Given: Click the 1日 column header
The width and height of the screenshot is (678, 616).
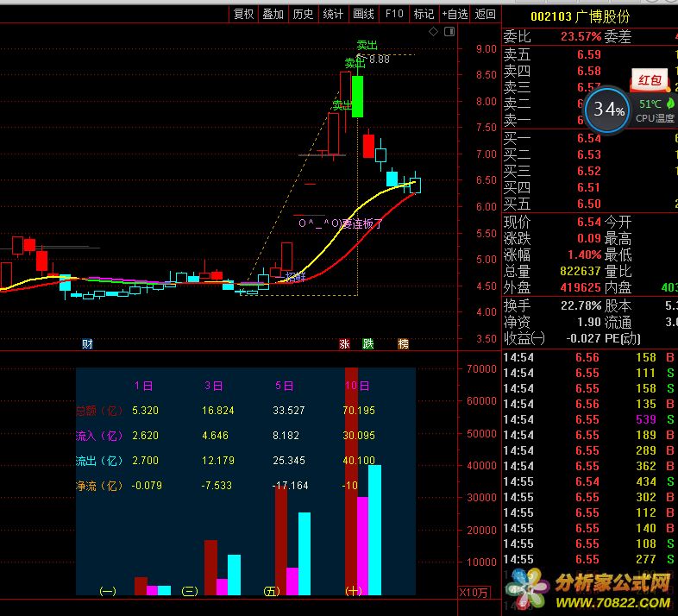Looking at the screenshot, I should [x=143, y=386].
